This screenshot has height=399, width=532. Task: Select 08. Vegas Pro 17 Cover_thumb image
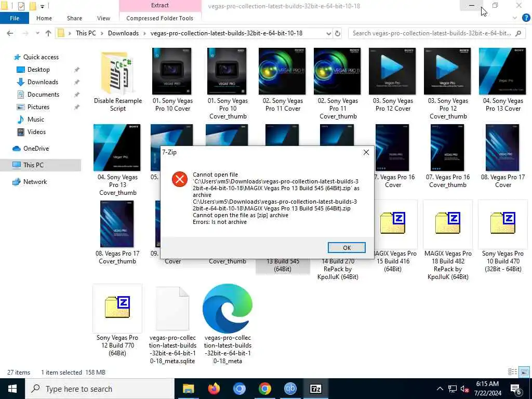117,233
